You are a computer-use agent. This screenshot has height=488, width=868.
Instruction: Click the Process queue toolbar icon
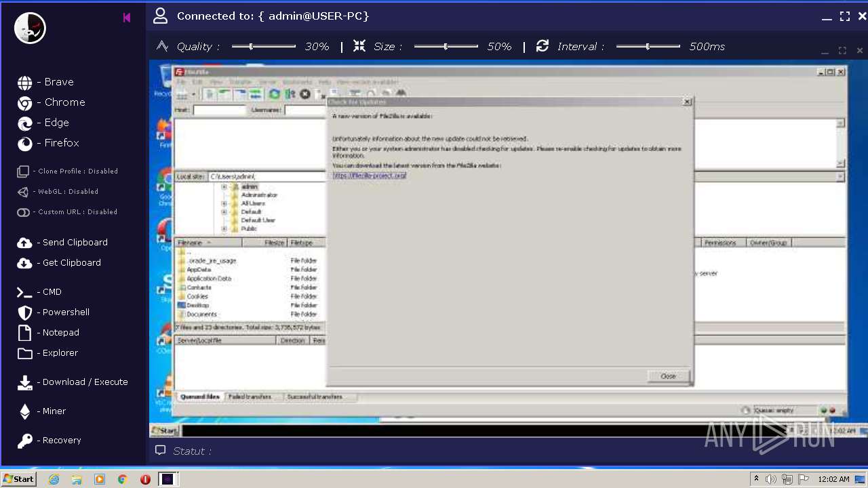[x=290, y=94]
